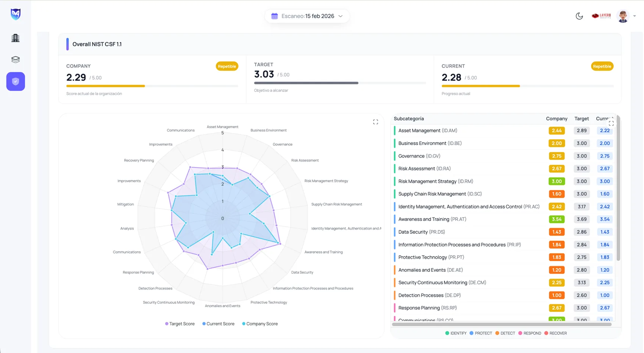
Task: Select Anomalies and Events (DE.AE) row
Action: [x=503, y=270]
